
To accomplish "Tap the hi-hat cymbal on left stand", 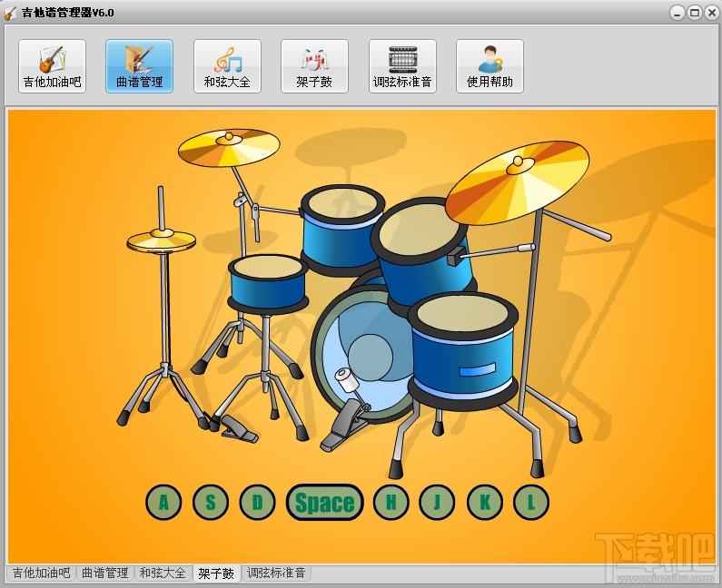I will pyautogui.click(x=161, y=240).
